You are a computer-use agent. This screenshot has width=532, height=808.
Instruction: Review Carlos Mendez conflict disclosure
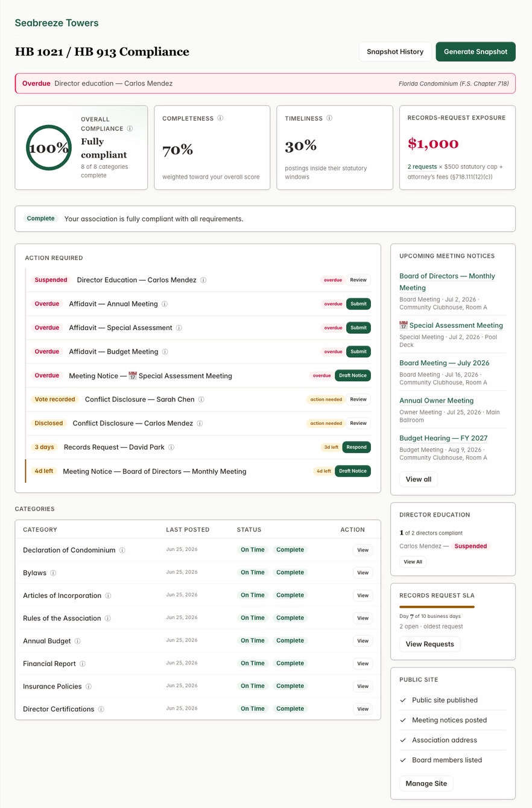point(358,423)
